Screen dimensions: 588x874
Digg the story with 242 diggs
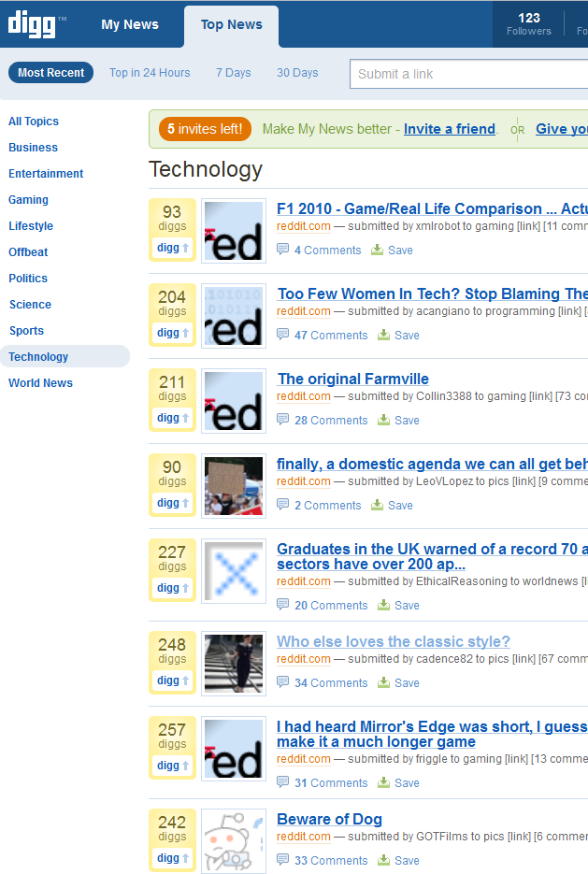click(172, 858)
